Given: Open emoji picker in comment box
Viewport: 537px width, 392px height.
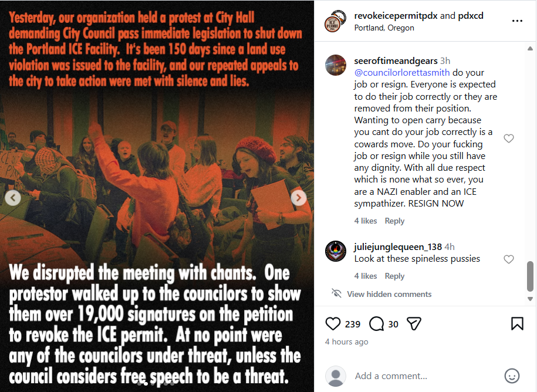Looking at the screenshot, I should (x=512, y=376).
